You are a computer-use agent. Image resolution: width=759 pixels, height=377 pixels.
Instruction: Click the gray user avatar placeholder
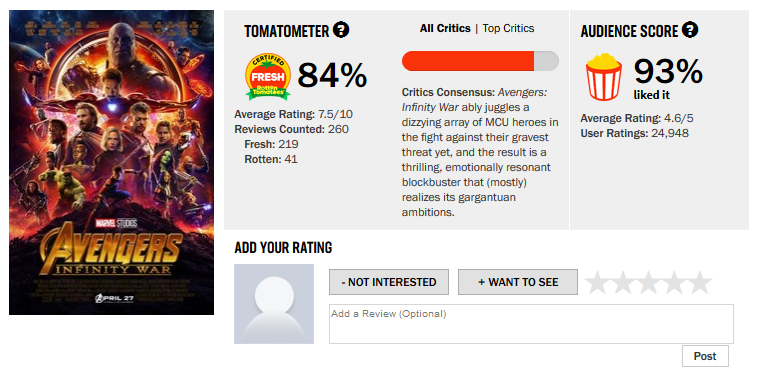[274, 304]
